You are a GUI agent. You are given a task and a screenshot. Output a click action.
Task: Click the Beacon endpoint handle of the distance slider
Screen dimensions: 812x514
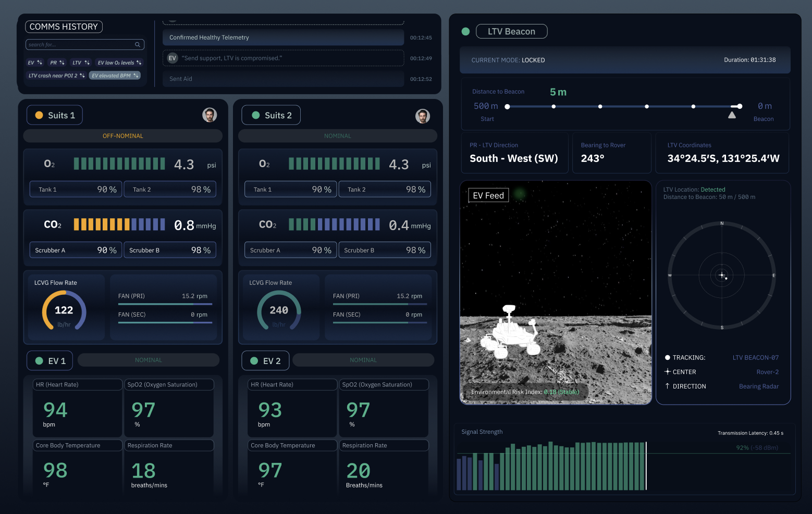pos(740,106)
